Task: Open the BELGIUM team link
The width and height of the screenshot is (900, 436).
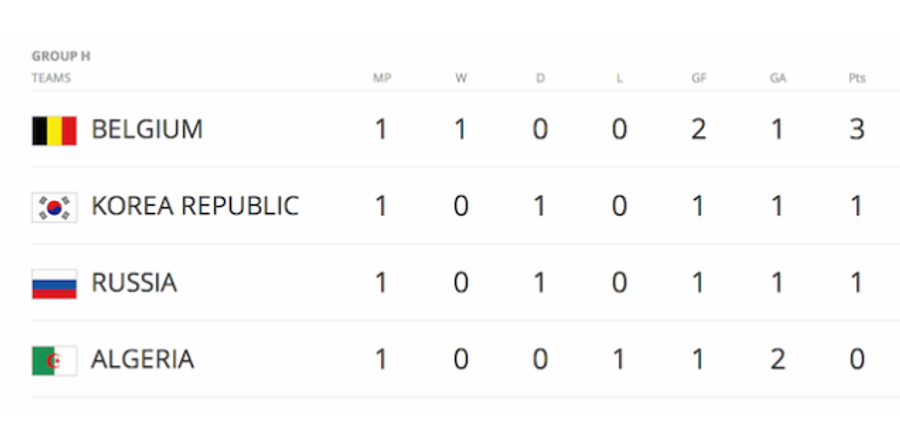Action: (x=147, y=130)
